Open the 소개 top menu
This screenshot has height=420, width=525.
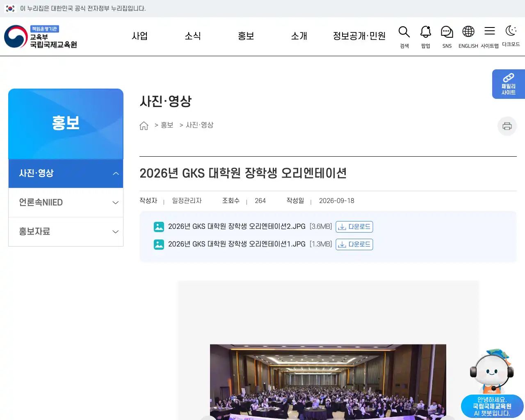coord(299,36)
